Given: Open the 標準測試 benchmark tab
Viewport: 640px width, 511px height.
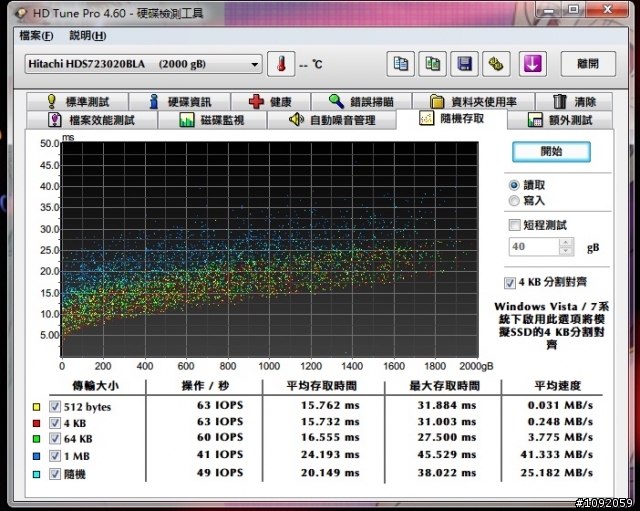Looking at the screenshot, I should 78,101.
